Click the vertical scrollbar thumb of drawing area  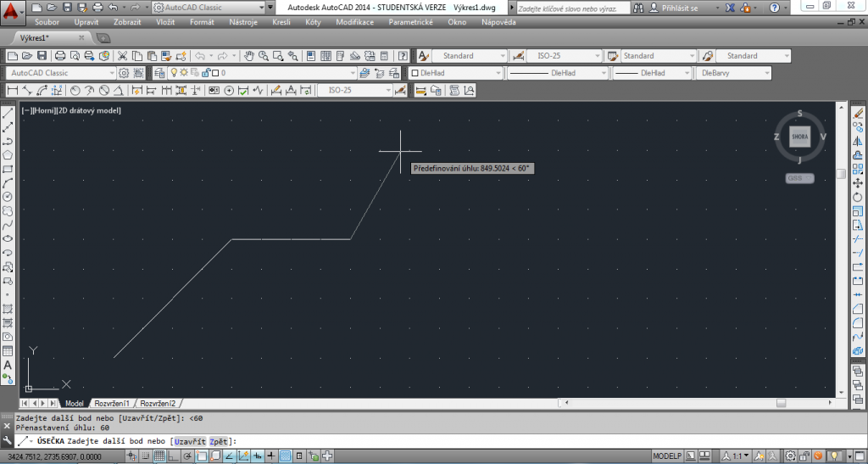(841, 173)
